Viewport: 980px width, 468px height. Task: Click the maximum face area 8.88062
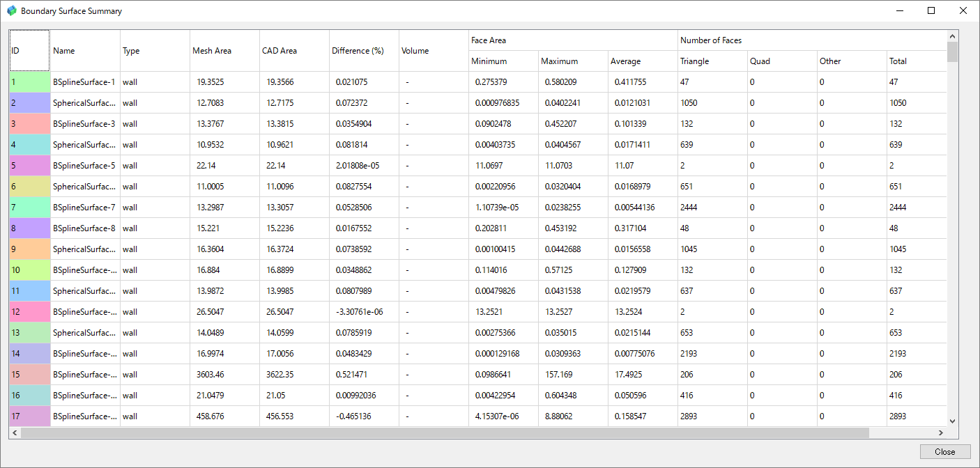tap(559, 416)
